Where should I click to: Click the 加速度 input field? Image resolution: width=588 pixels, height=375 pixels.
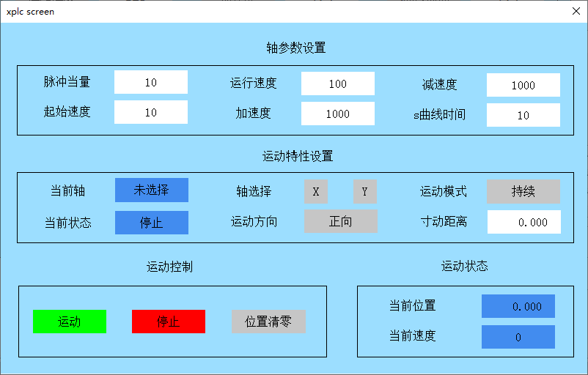(337, 114)
